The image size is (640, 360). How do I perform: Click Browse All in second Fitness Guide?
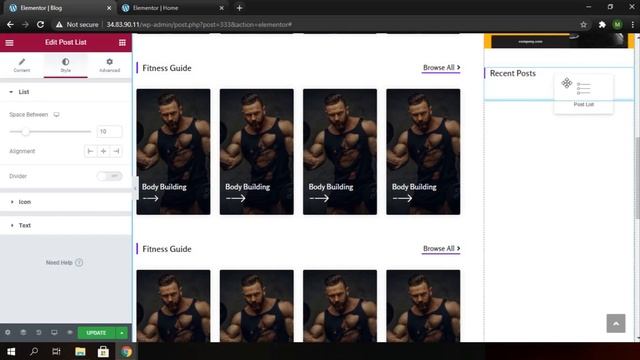point(441,249)
